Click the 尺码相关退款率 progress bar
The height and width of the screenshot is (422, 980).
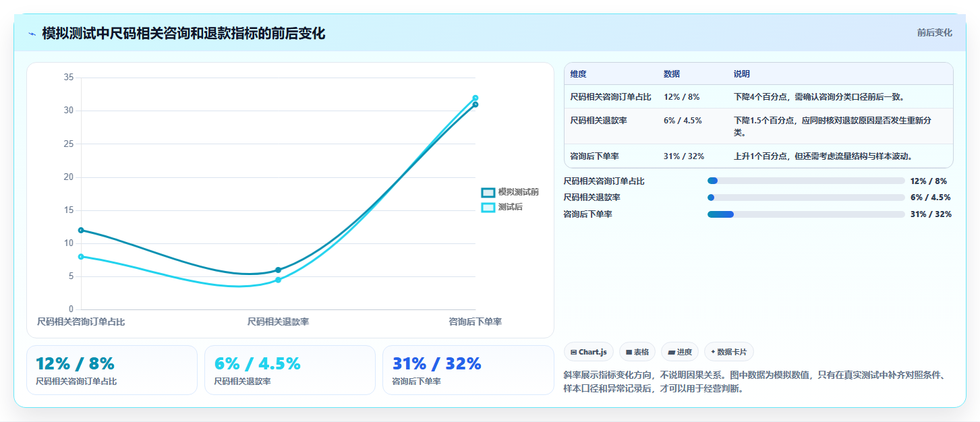(806, 198)
